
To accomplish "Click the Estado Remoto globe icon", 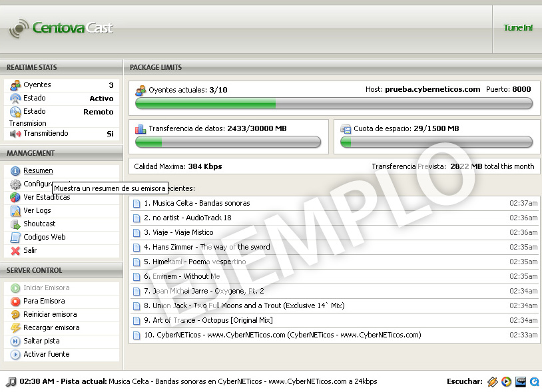I will pyautogui.click(x=15, y=112).
